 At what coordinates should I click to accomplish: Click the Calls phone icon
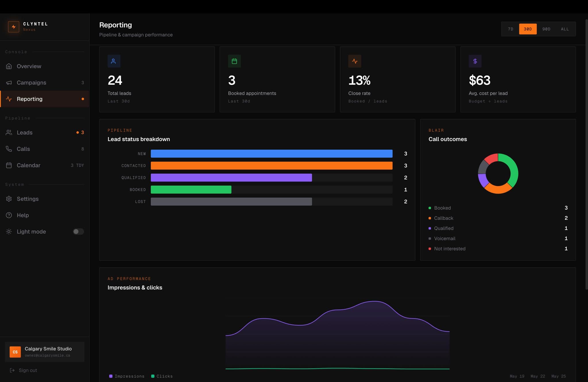(x=9, y=149)
